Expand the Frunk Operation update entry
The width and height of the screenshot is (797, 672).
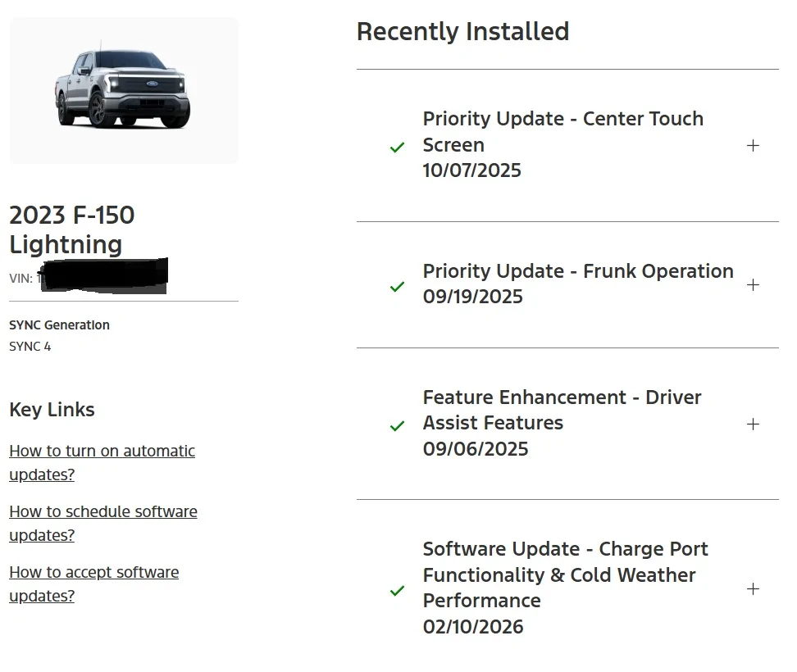pyautogui.click(x=753, y=285)
